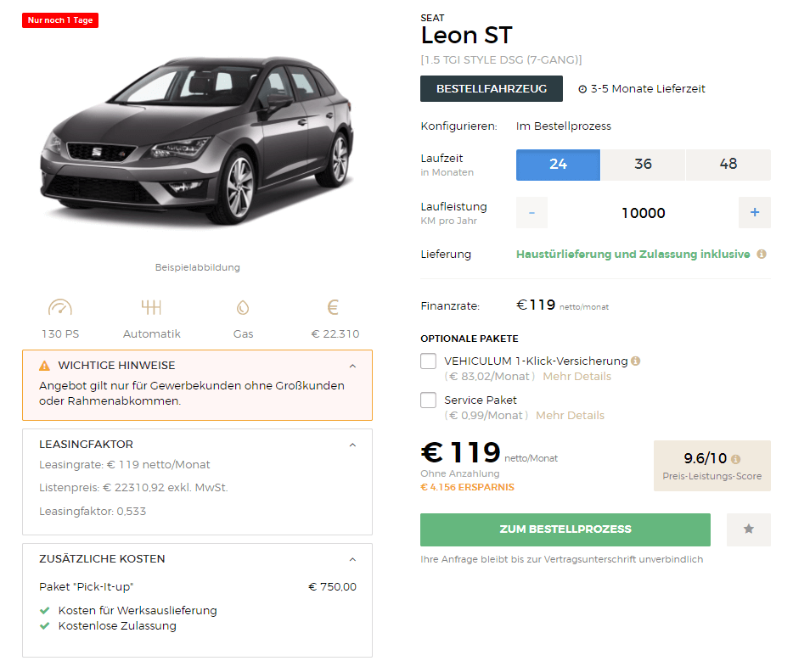
Task: Click the Gas fuel drop icon
Action: [x=243, y=307]
